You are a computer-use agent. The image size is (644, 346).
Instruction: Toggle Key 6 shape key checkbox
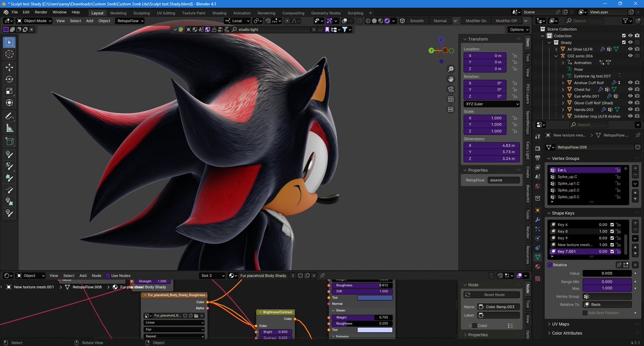pyautogui.click(x=612, y=225)
